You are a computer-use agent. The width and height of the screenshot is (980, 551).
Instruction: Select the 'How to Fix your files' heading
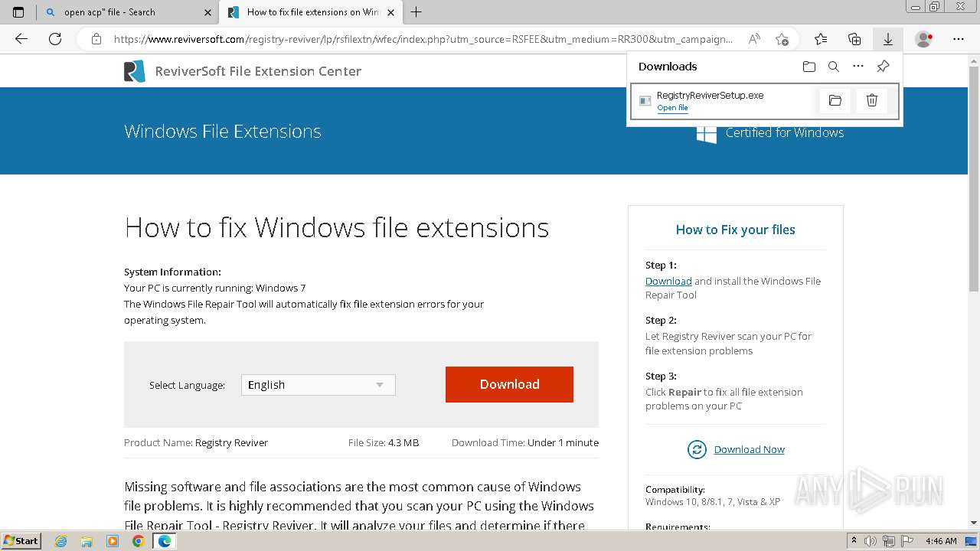(x=735, y=230)
